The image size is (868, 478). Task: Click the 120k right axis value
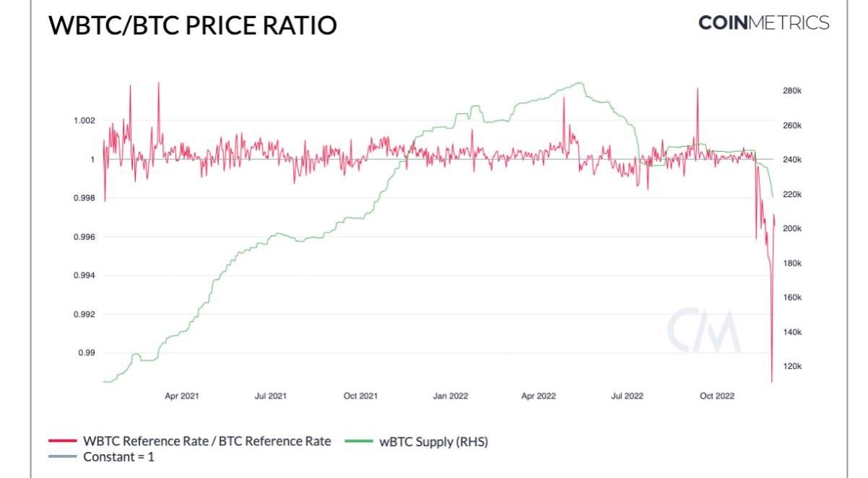tap(793, 367)
